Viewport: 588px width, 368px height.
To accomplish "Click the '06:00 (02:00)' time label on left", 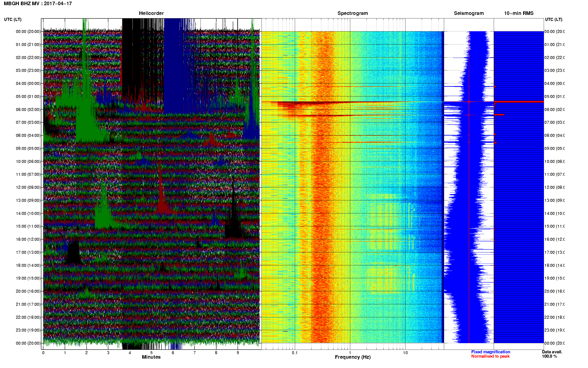I will (28, 109).
